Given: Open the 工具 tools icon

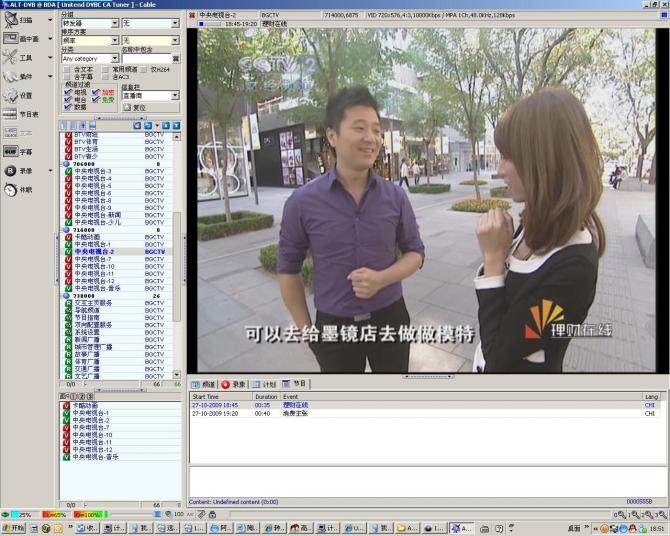Looking at the screenshot, I should coord(10,57).
